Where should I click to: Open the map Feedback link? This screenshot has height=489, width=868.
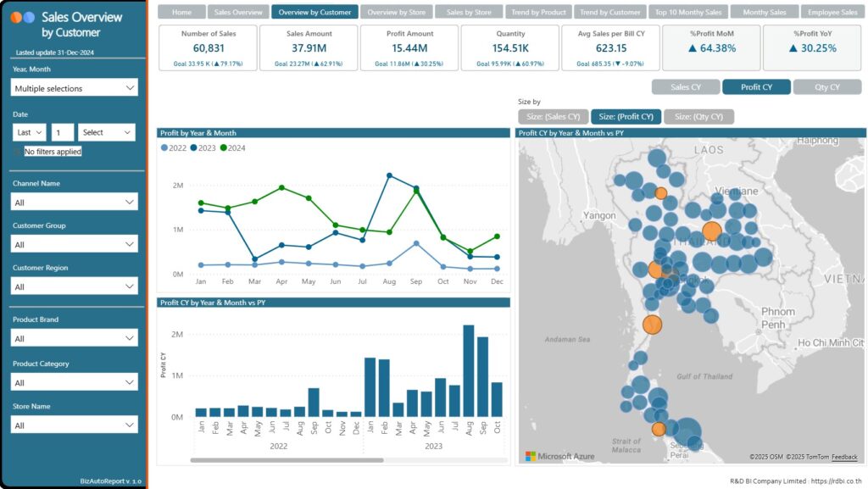point(844,457)
